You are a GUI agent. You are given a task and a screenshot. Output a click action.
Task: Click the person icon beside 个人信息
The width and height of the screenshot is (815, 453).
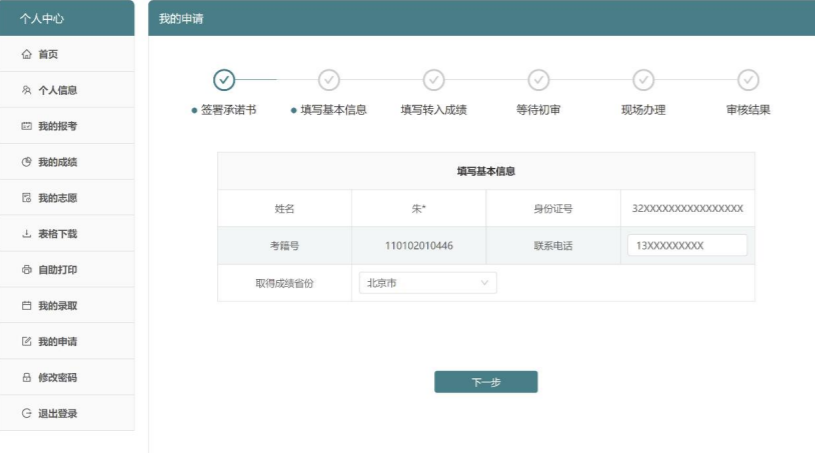coord(27,90)
